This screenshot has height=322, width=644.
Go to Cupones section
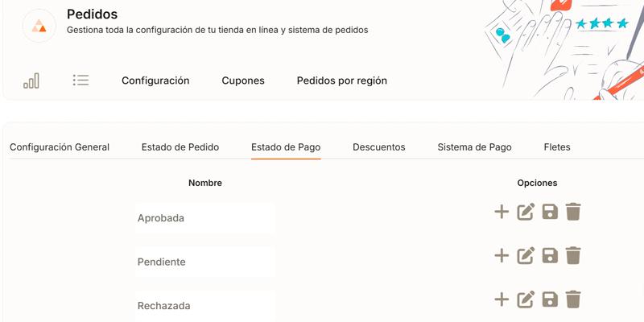coord(243,80)
